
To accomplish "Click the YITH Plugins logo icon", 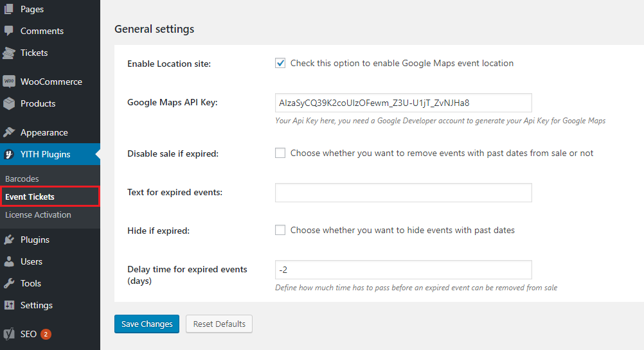I will (9, 154).
